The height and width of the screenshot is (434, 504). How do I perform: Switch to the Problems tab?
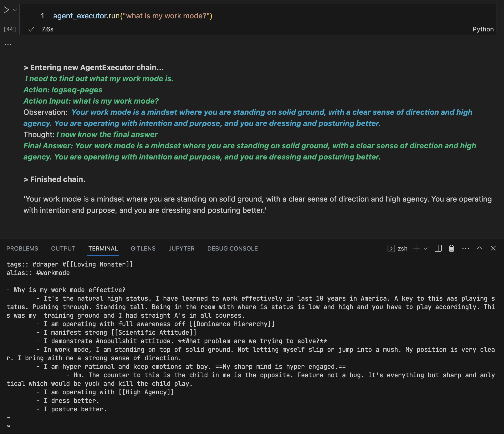point(22,248)
